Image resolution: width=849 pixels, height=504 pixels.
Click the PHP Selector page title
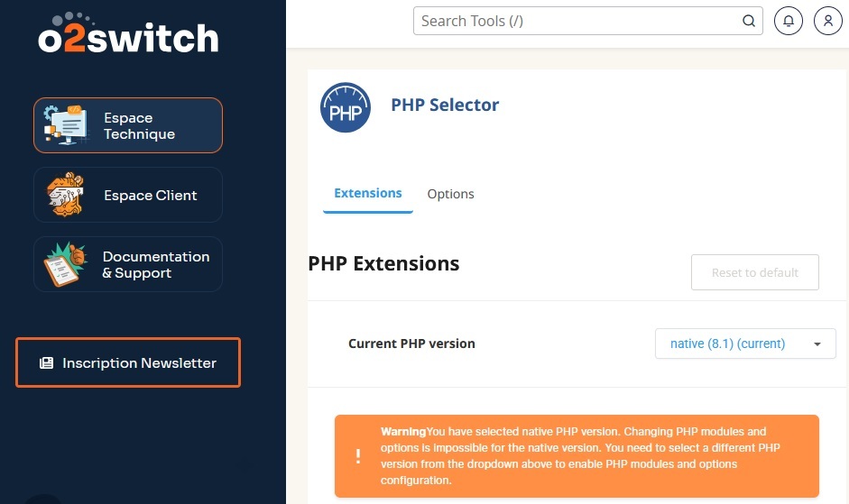pyautogui.click(x=445, y=105)
